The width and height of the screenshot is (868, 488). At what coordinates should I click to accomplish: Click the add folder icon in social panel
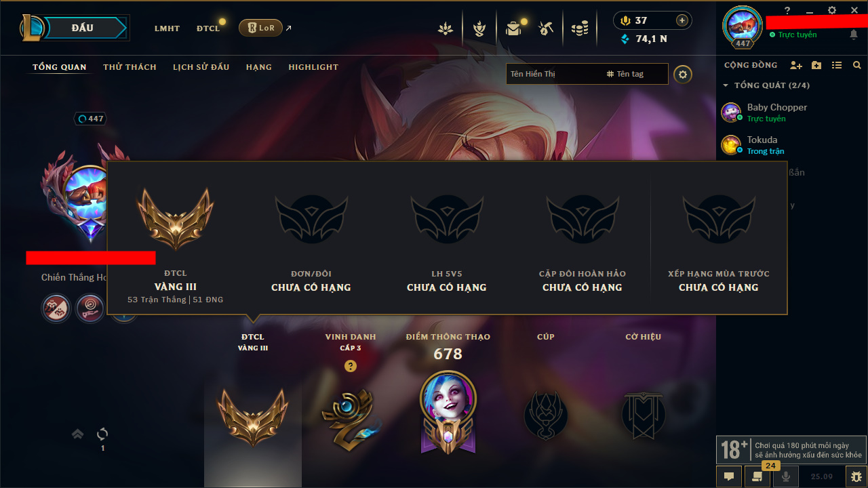[816, 65]
